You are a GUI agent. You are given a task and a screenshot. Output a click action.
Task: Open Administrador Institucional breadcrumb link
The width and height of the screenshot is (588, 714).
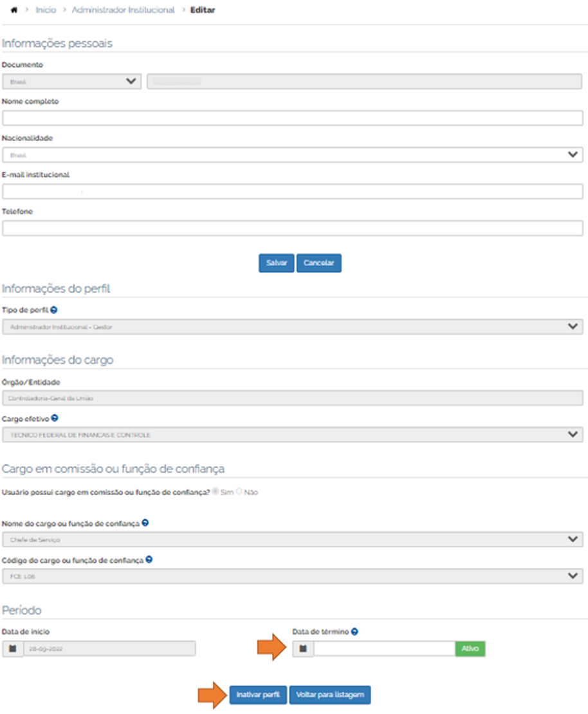pyautogui.click(x=123, y=11)
